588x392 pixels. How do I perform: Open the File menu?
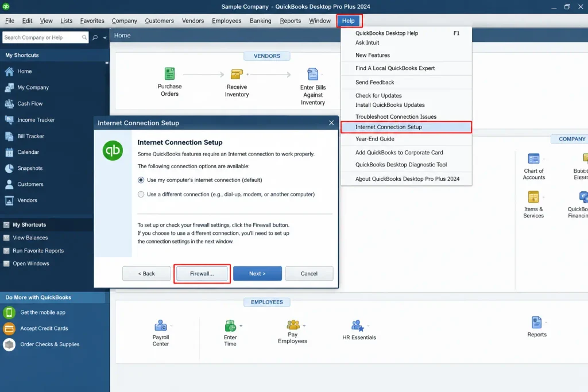pyautogui.click(x=10, y=21)
